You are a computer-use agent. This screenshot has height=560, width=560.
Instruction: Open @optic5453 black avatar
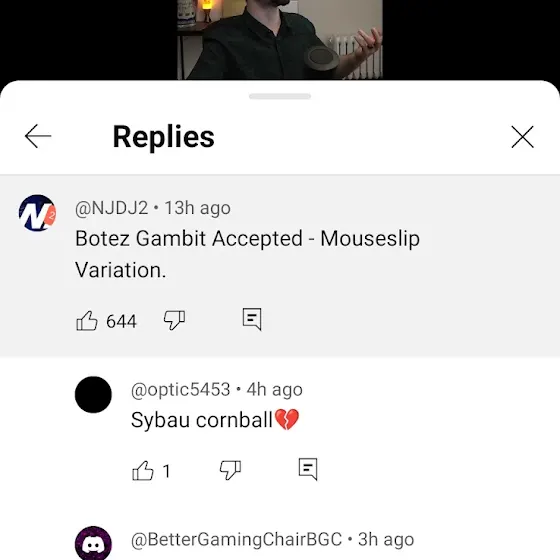click(93, 395)
